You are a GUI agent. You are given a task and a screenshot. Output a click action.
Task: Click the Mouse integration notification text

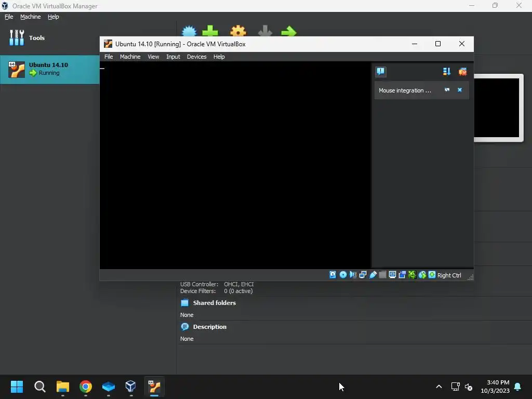[405, 90]
